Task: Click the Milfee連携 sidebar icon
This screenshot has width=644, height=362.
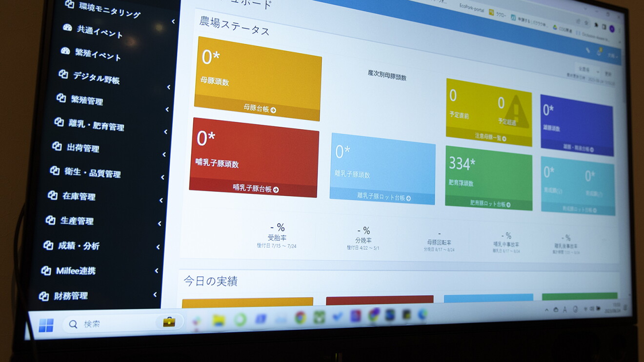Action: (46, 270)
